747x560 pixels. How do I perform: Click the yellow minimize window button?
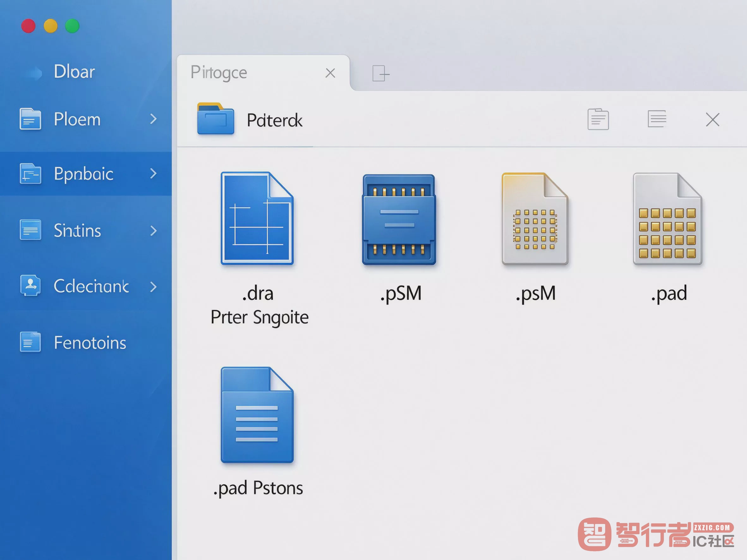[51, 26]
